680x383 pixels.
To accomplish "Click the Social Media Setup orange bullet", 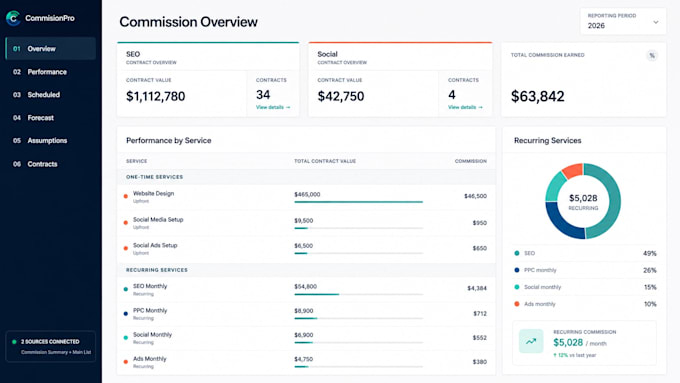I will [x=126, y=223].
